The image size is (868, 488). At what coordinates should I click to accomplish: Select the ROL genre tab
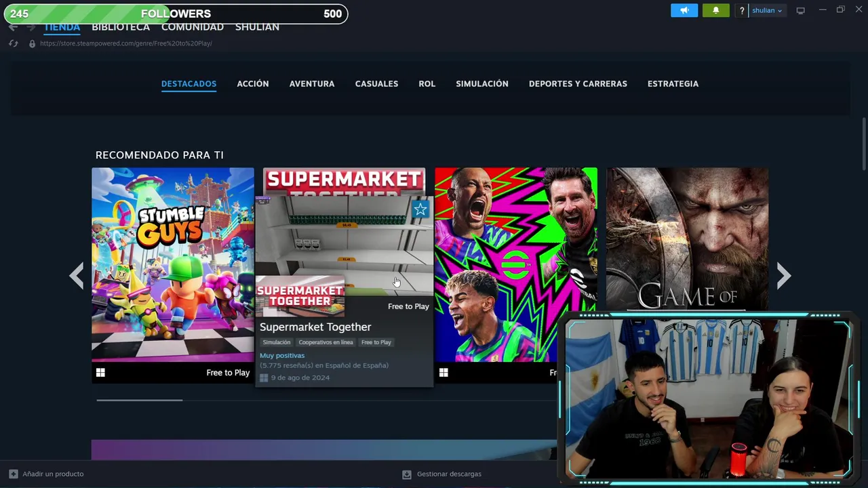[427, 83]
